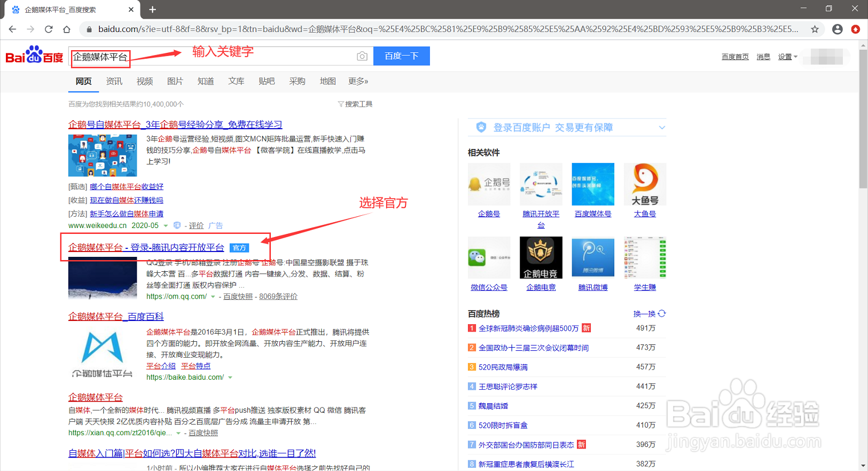The image size is (868, 471).
Task: Open the 企鹅媒体平台_百度百科 result
Action: (116, 317)
